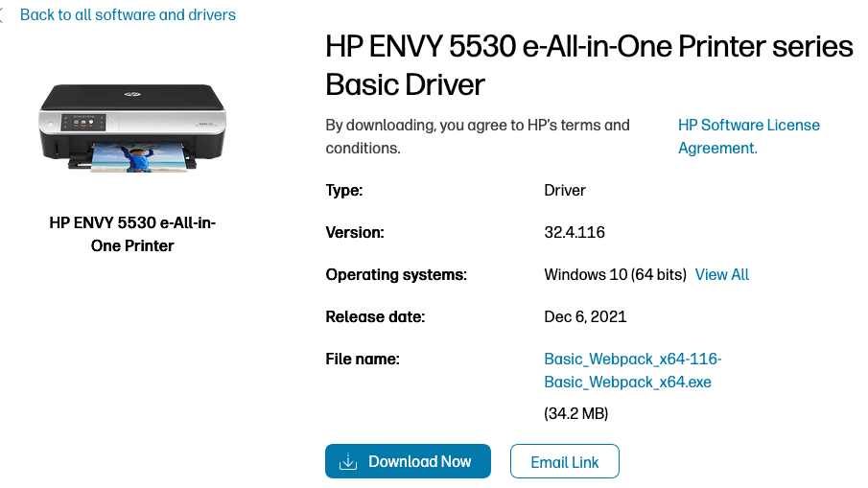This screenshot has width=868, height=488.
Task: Expand operating systems list with View All
Action: 721,275
